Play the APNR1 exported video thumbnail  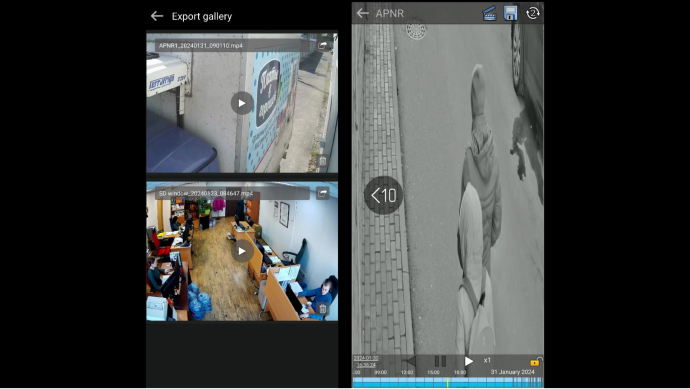(242, 103)
